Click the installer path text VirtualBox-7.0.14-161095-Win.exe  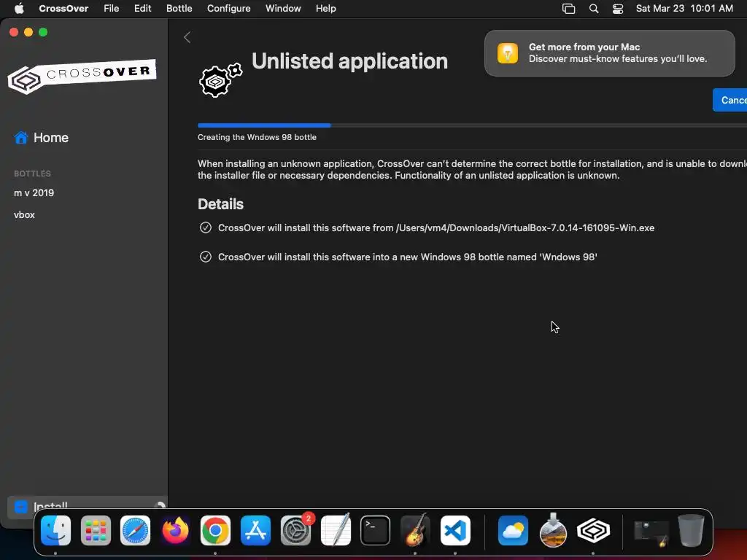coord(578,227)
